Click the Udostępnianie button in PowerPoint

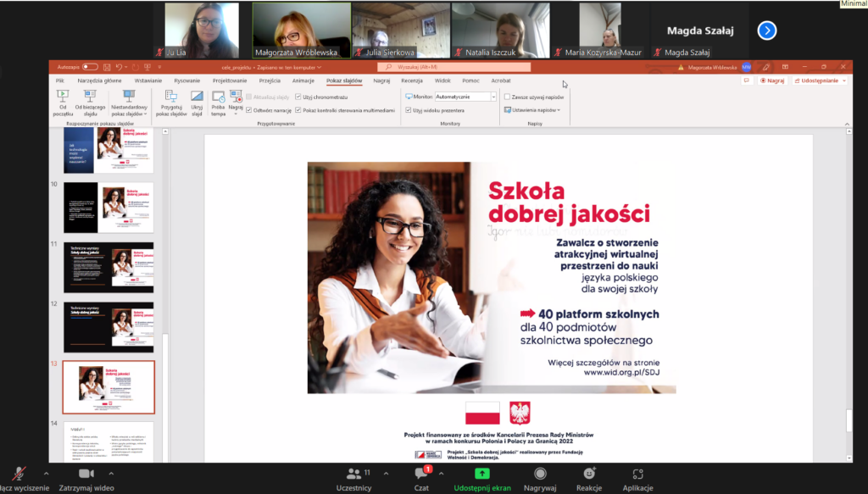coord(820,80)
